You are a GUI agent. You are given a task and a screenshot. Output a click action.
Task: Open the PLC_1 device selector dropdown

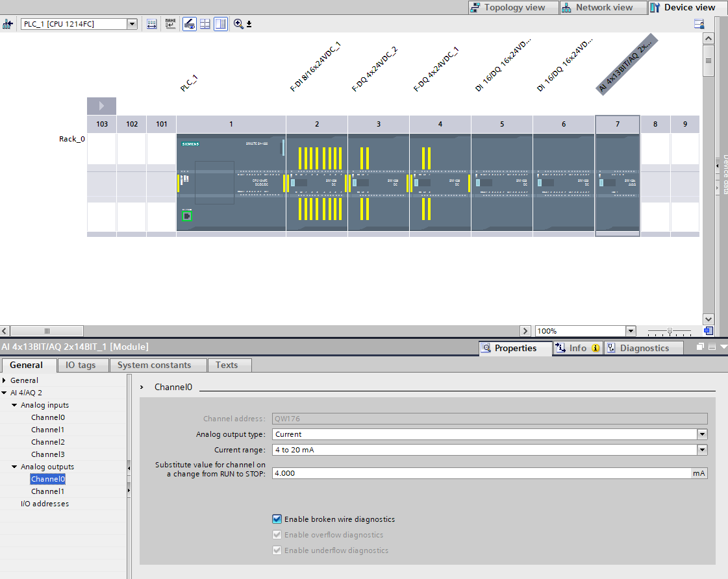pyautogui.click(x=132, y=24)
